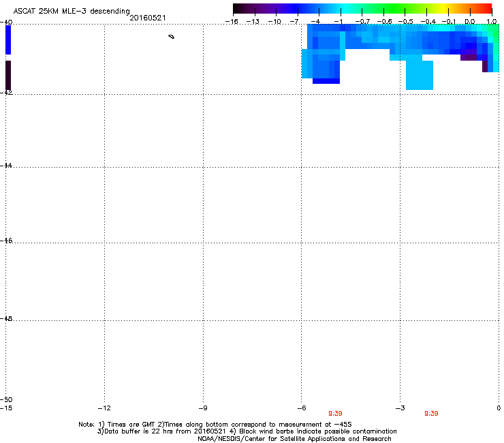This screenshot has width=504, height=443.
Task: Click the -0.1 label on the color scale
Action: (x=449, y=22)
